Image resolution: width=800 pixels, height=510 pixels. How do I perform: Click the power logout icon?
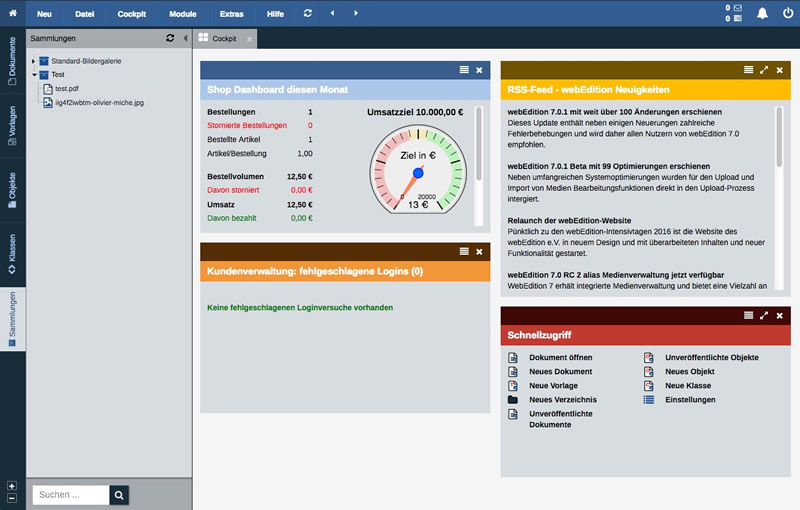click(788, 13)
